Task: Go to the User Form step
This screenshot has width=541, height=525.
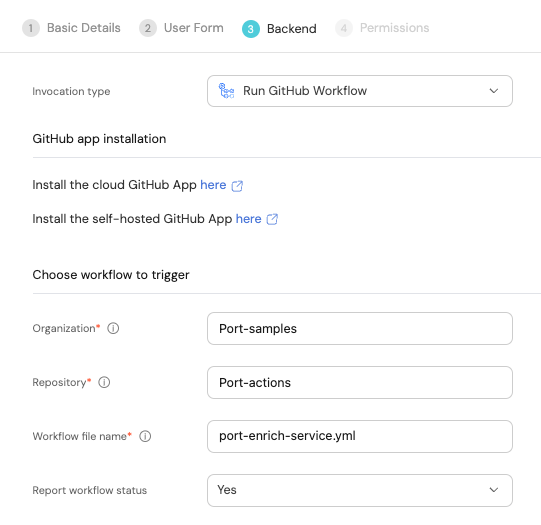Action: [x=194, y=28]
